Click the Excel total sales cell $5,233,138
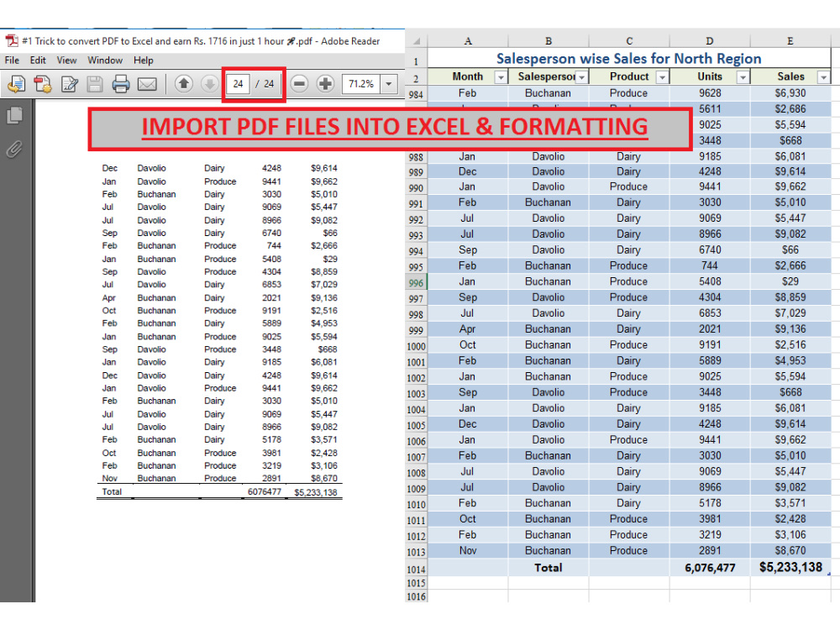Screen dimensions: 840x630 click(790, 568)
